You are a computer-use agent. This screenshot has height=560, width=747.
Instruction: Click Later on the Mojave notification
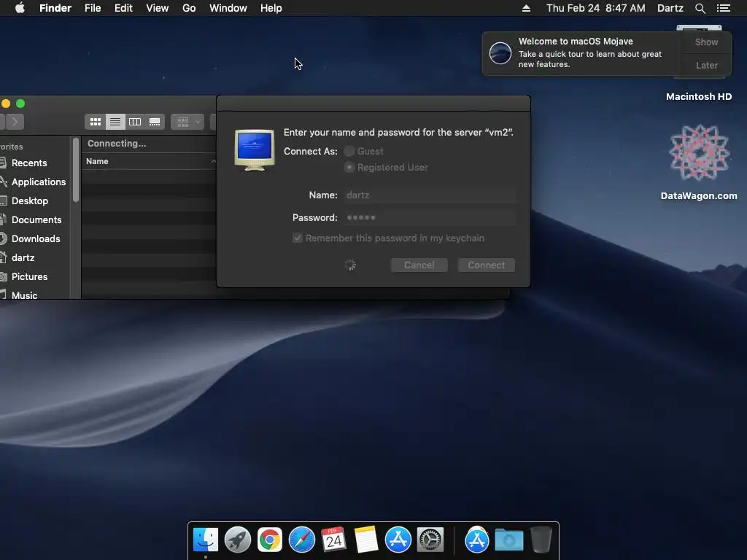(706, 65)
